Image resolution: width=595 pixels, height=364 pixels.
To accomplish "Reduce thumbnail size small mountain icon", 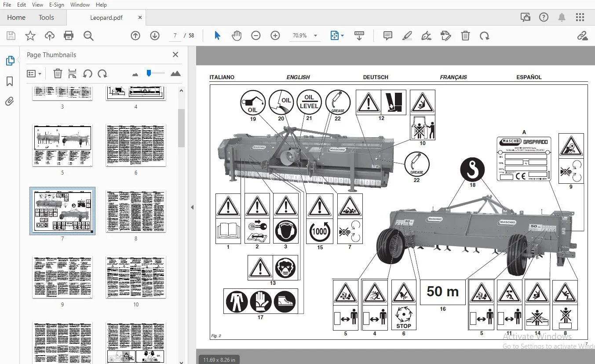I will tap(135, 74).
